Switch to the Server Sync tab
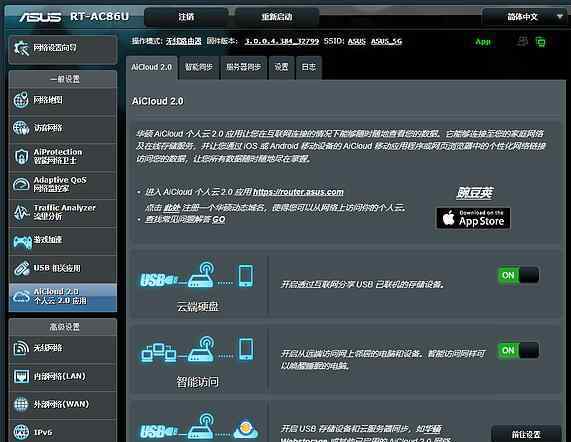Viewport: 571px width, 442px height. click(x=244, y=67)
